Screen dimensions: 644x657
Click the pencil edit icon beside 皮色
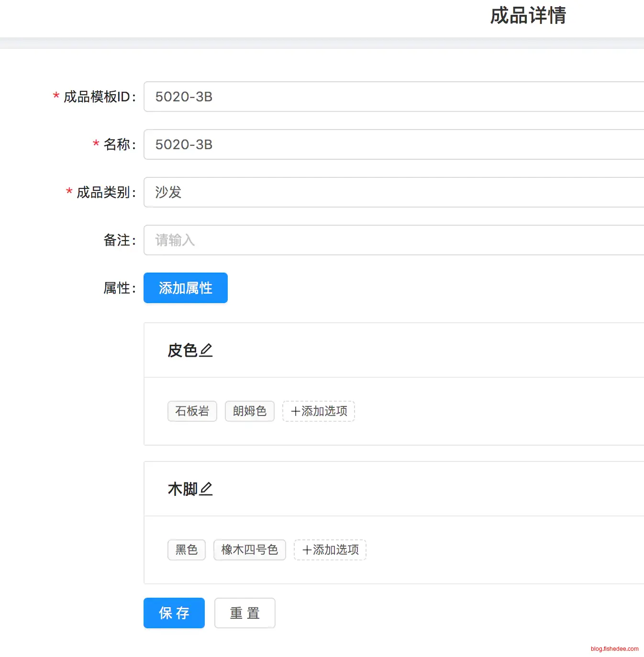coord(206,350)
